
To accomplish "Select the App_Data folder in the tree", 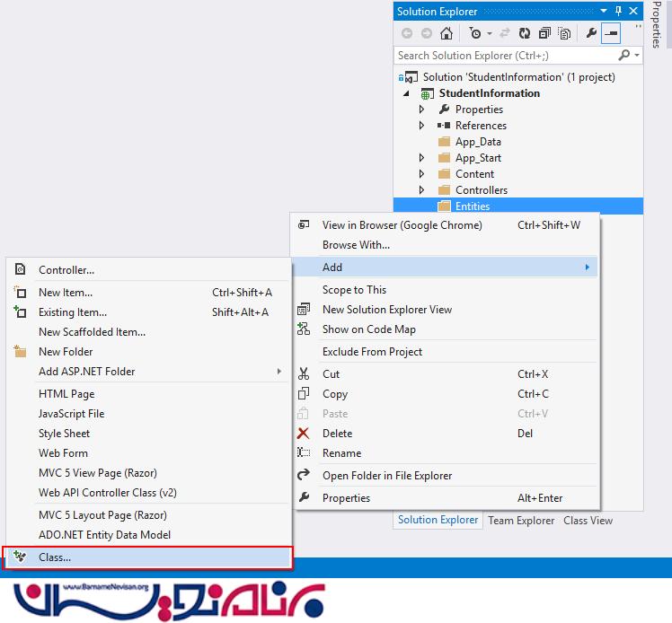I will [x=477, y=142].
